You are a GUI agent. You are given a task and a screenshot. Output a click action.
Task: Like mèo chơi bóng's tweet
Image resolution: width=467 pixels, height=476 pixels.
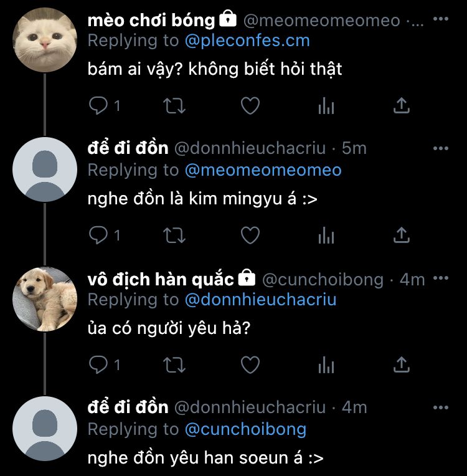coord(250,106)
